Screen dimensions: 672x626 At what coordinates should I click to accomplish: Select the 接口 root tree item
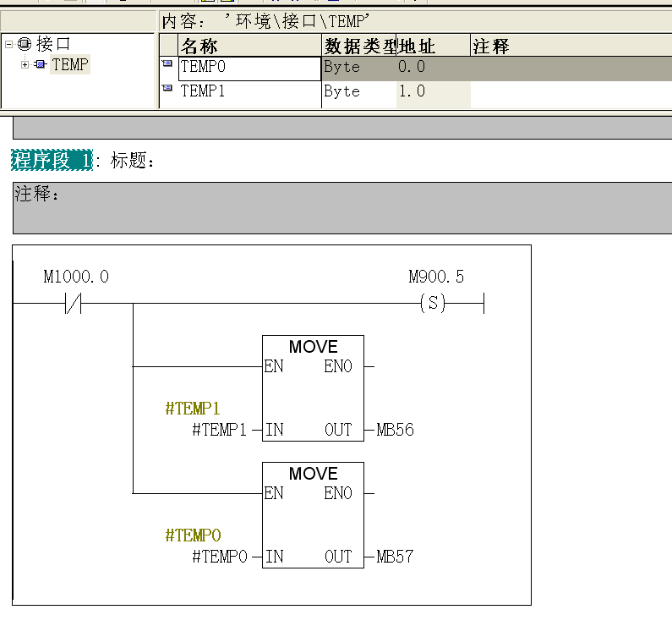pyautogui.click(x=53, y=44)
